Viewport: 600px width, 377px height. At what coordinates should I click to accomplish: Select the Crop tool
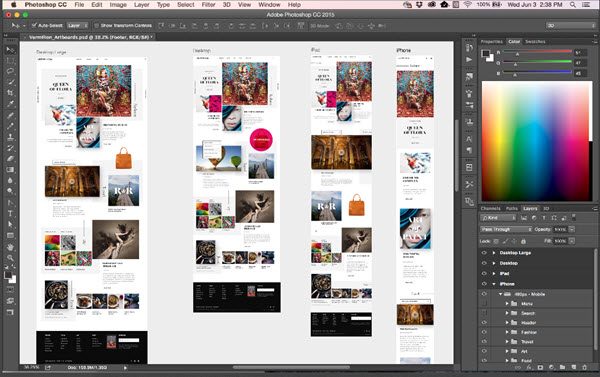click(x=10, y=93)
